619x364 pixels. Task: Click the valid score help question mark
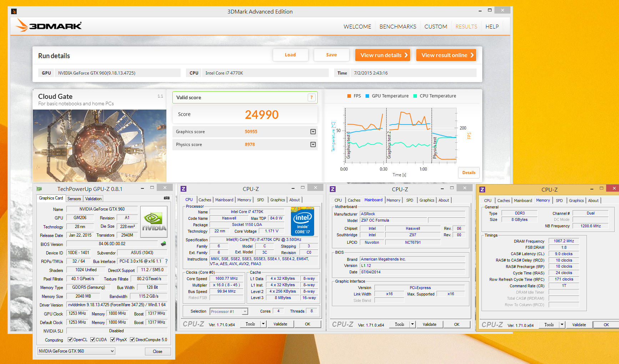point(312,97)
